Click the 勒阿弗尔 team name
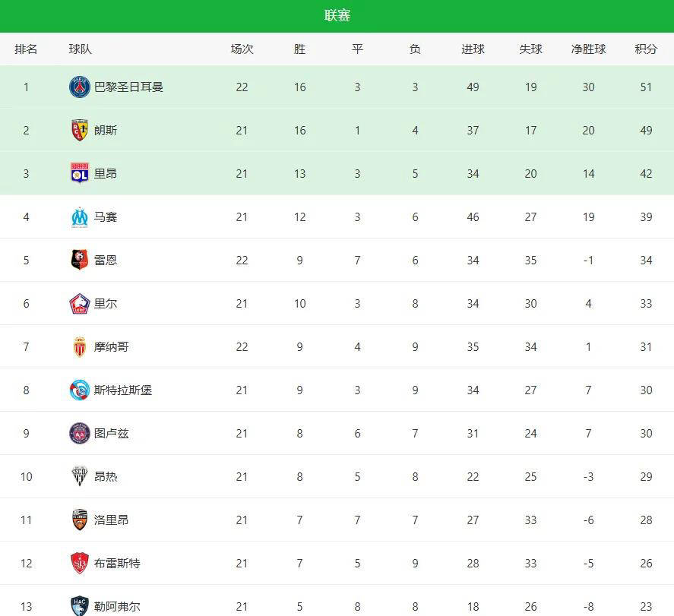This screenshot has width=674, height=616. point(117,607)
